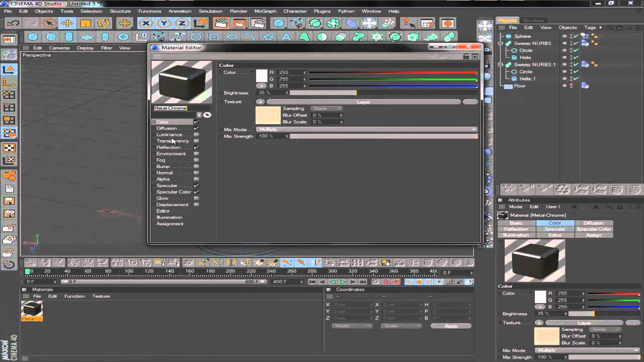This screenshot has width=644, height=362.
Task: Click the torus primitive icon
Action: click(x=123, y=37)
